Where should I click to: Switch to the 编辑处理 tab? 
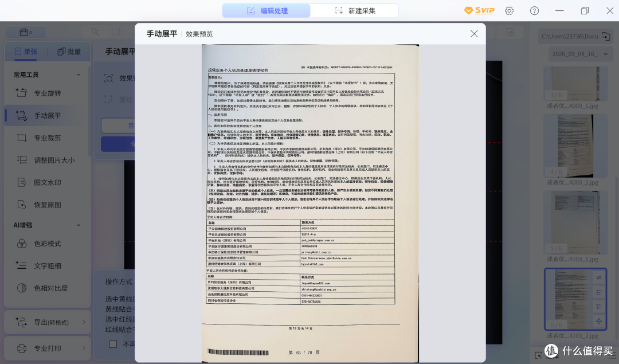(x=267, y=11)
